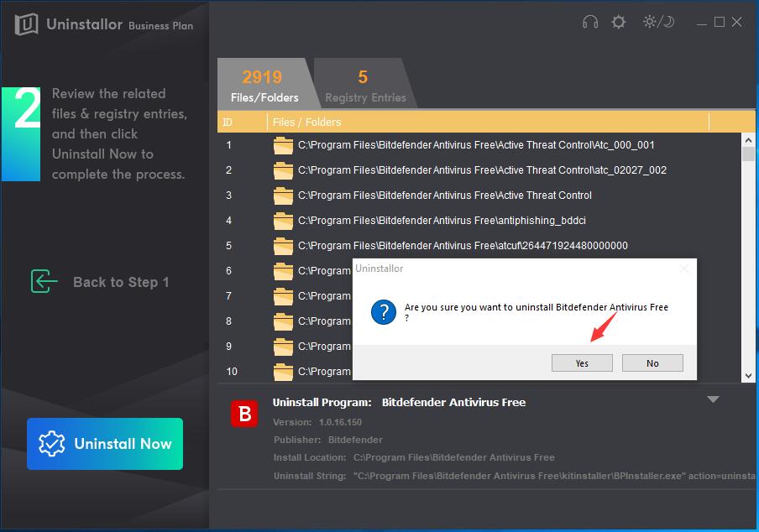759x532 pixels.
Task: Switch to the Files/Folders tab
Action: [264, 84]
